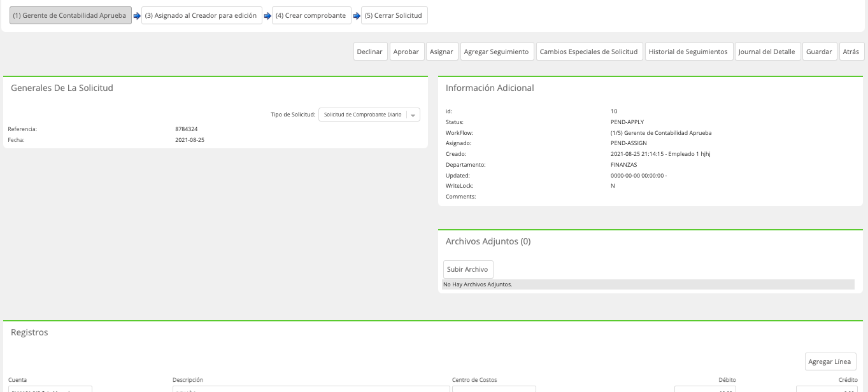Click the Registros section heading
The width and height of the screenshot is (868, 392).
pos(29,332)
